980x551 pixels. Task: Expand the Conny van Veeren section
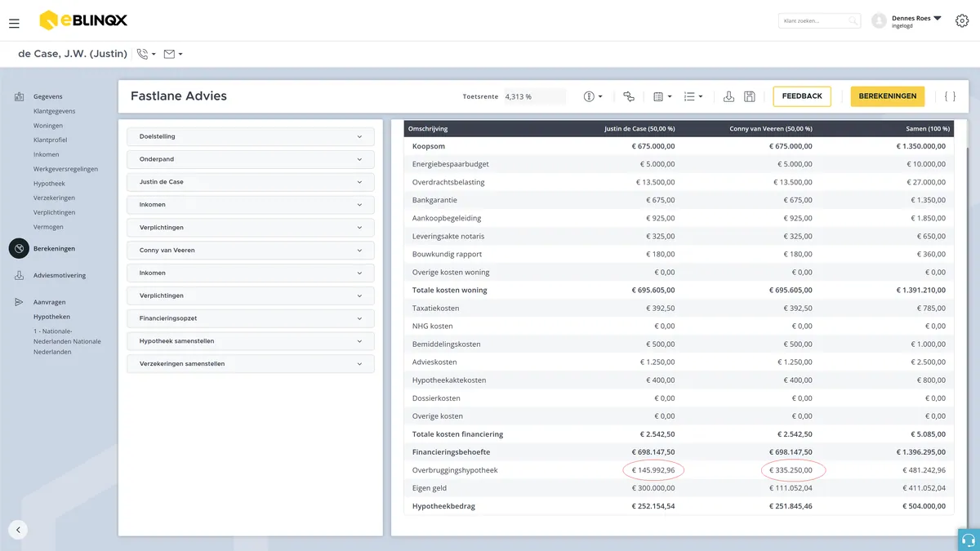251,251
